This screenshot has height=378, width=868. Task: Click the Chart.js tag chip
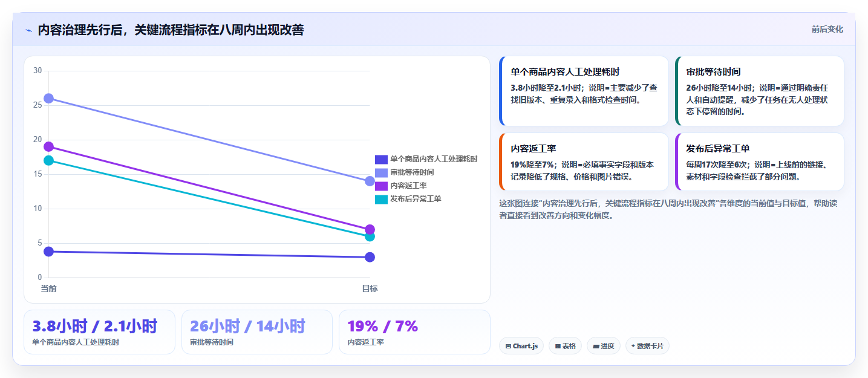click(521, 346)
